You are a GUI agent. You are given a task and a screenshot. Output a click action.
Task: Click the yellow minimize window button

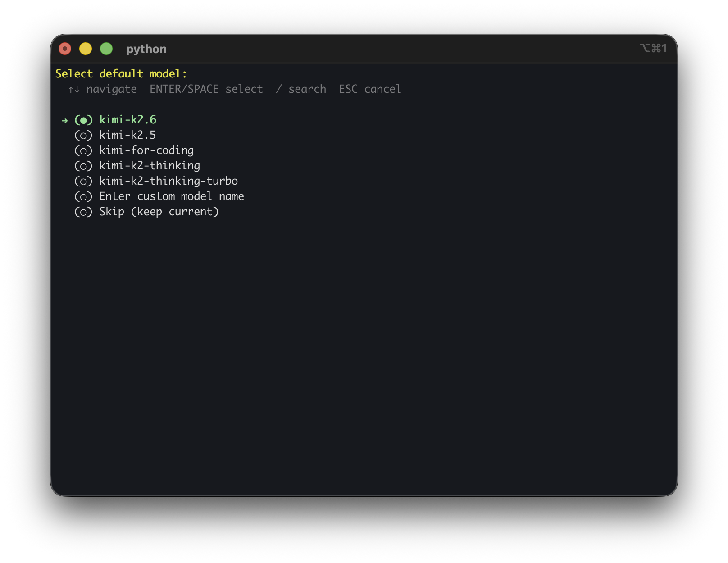[x=86, y=49]
